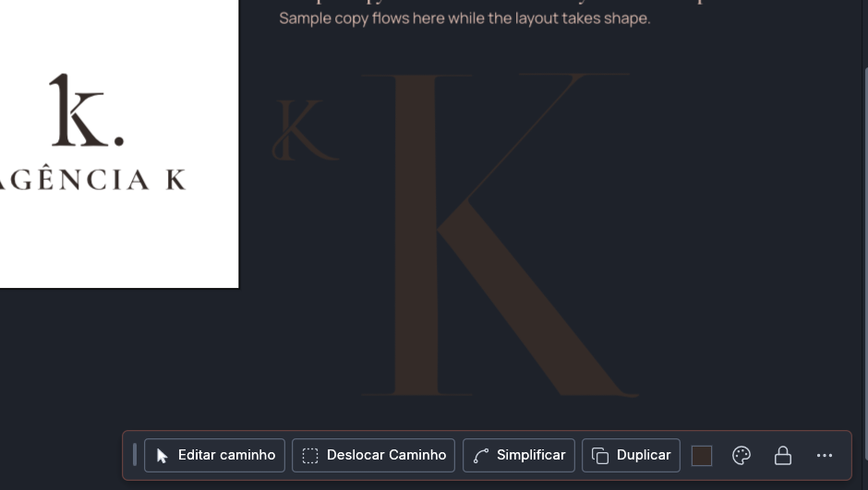Click the AGÊNCIA K text in logo

tap(92, 180)
